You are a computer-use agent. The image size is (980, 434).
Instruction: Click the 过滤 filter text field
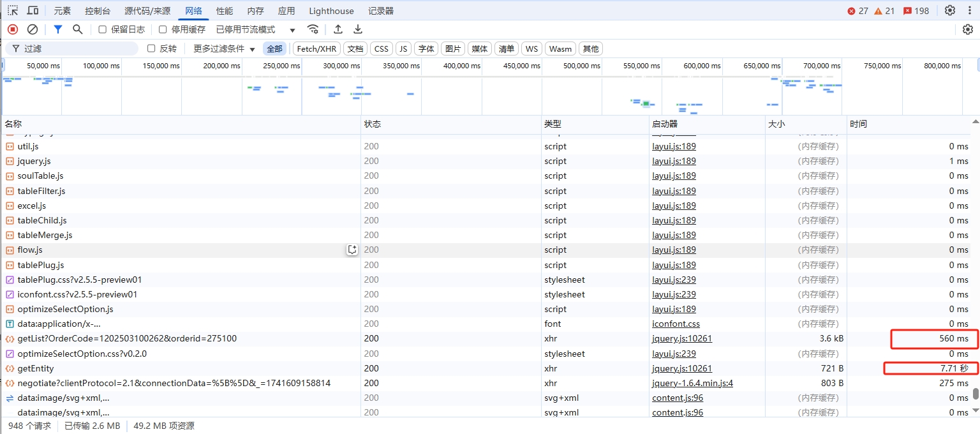(77, 49)
